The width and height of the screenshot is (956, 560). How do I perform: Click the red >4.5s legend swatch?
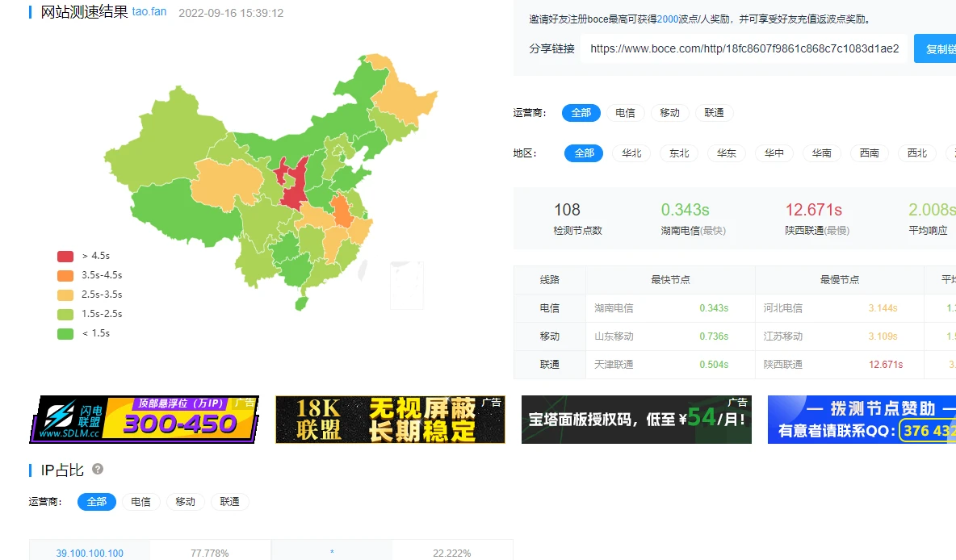pyautogui.click(x=65, y=256)
